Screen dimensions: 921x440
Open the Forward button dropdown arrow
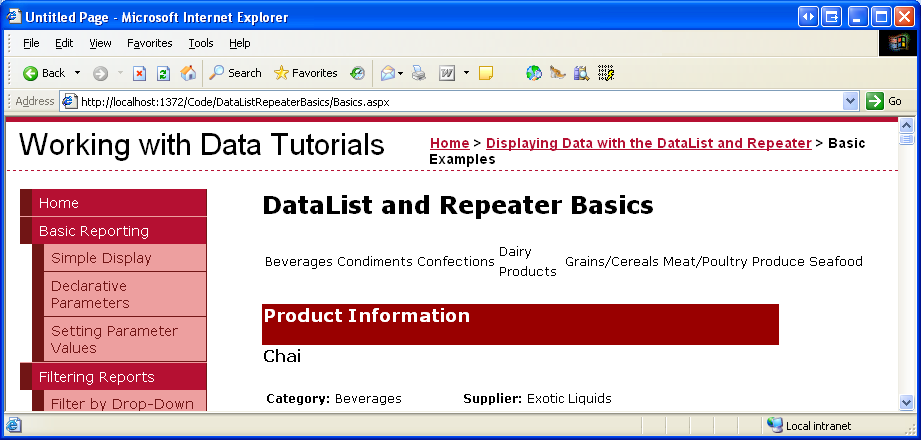120,73
